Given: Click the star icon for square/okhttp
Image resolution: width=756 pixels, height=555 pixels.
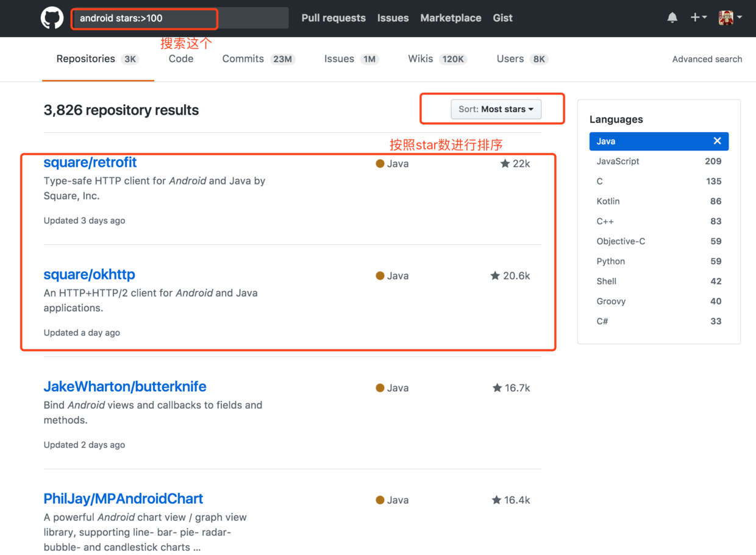Looking at the screenshot, I should (495, 275).
